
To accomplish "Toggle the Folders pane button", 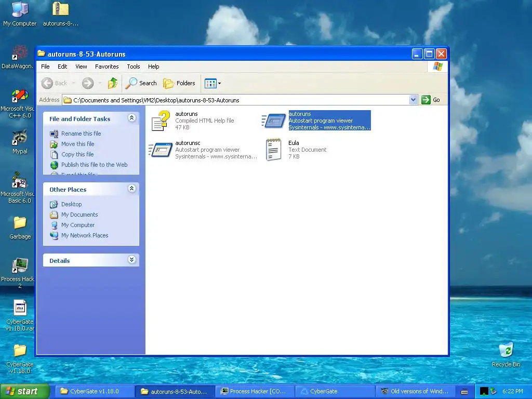I will [179, 83].
